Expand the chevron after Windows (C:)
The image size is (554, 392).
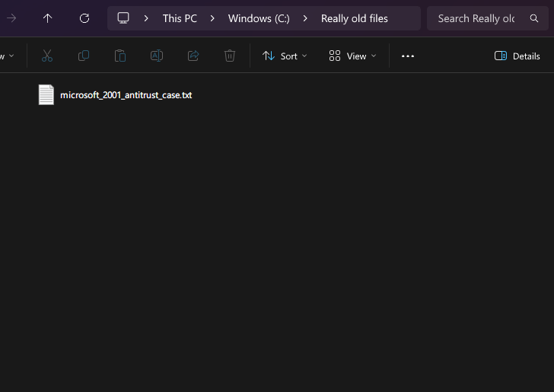[305, 18]
